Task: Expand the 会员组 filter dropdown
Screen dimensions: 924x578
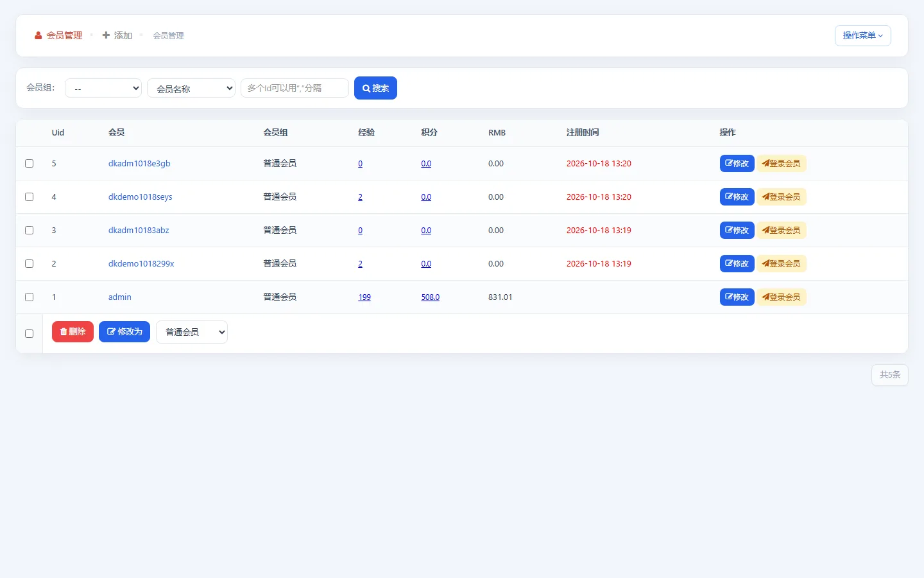Action: 103,88
